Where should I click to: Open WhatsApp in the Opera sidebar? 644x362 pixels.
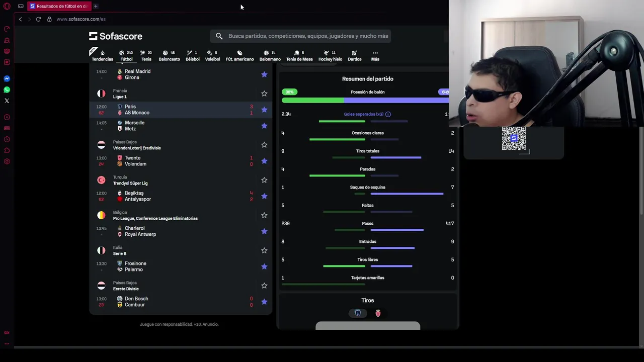coord(7,89)
